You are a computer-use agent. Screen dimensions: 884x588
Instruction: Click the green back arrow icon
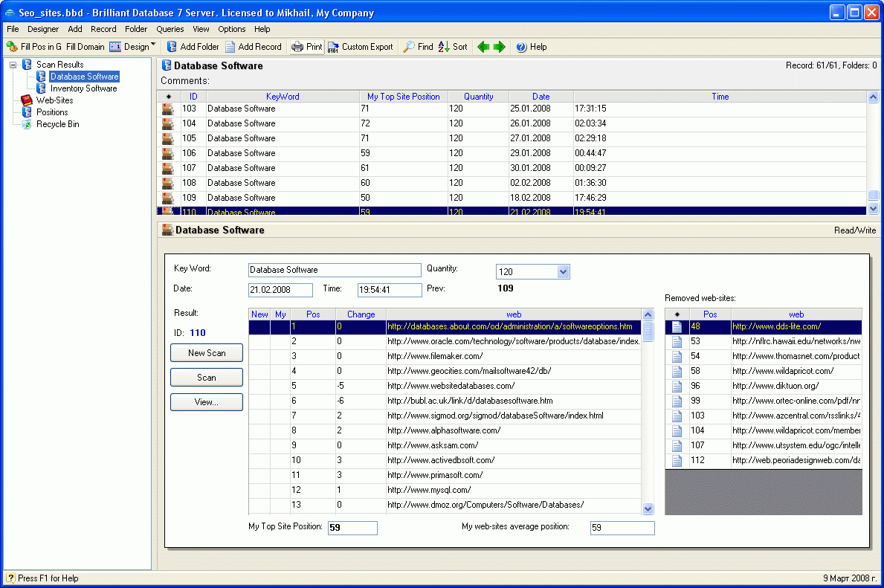tap(483, 47)
